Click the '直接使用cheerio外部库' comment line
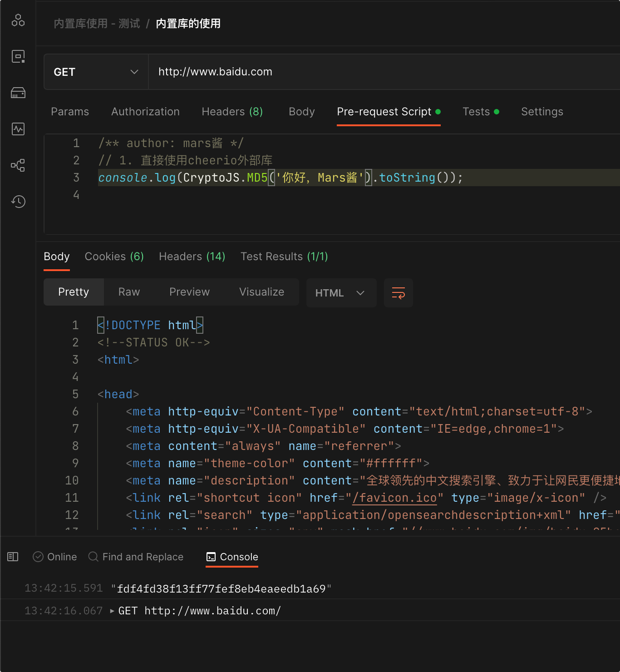The height and width of the screenshot is (672, 620). coord(185,160)
